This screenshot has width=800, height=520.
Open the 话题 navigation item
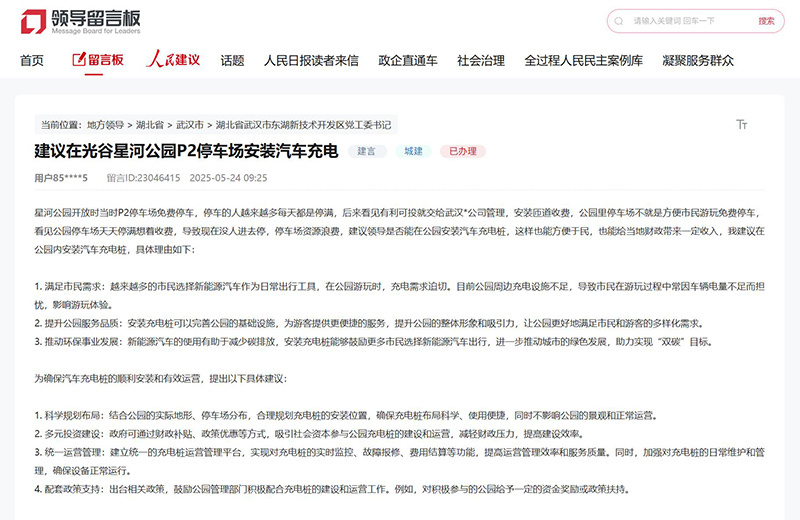pos(232,60)
